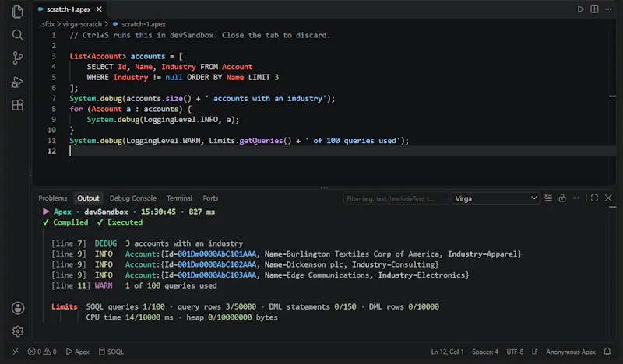Open Source Control branch icon
Image resolution: width=623 pixels, height=364 pixels.
tap(17, 58)
